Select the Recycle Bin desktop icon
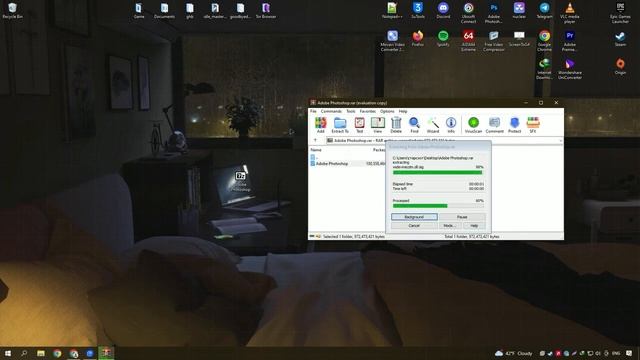The image size is (640, 360). (x=12, y=11)
